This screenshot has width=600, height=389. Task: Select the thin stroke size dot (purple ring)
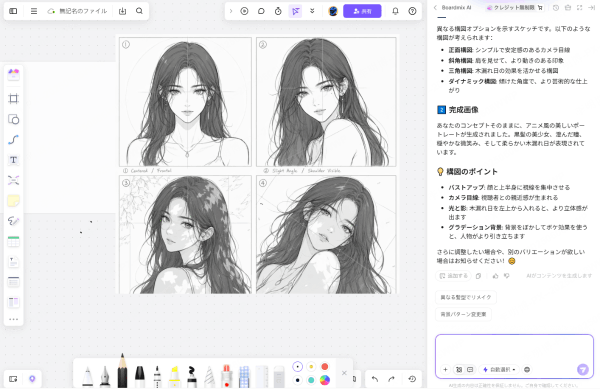(x=297, y=366)
